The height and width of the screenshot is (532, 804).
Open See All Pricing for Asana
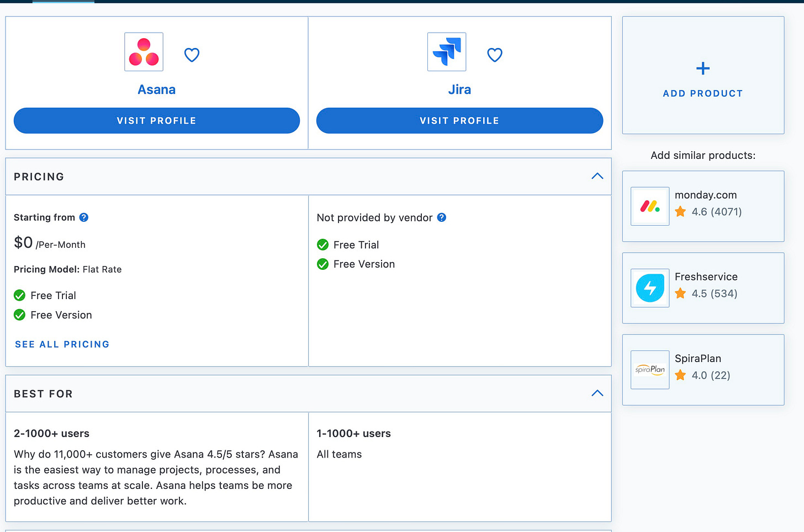tap(62, 344)
